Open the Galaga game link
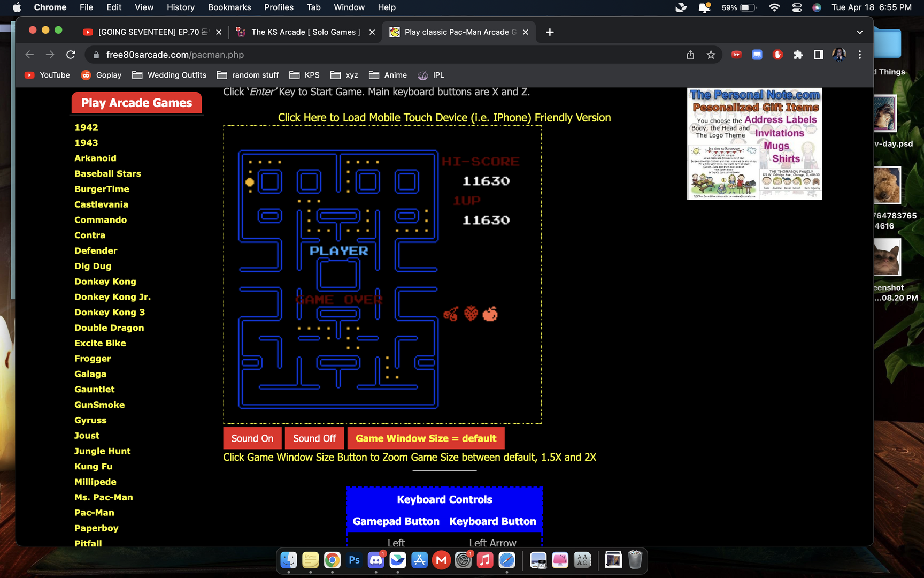The width and height of the screenshot is (924, 578). [x=90, y=374]
